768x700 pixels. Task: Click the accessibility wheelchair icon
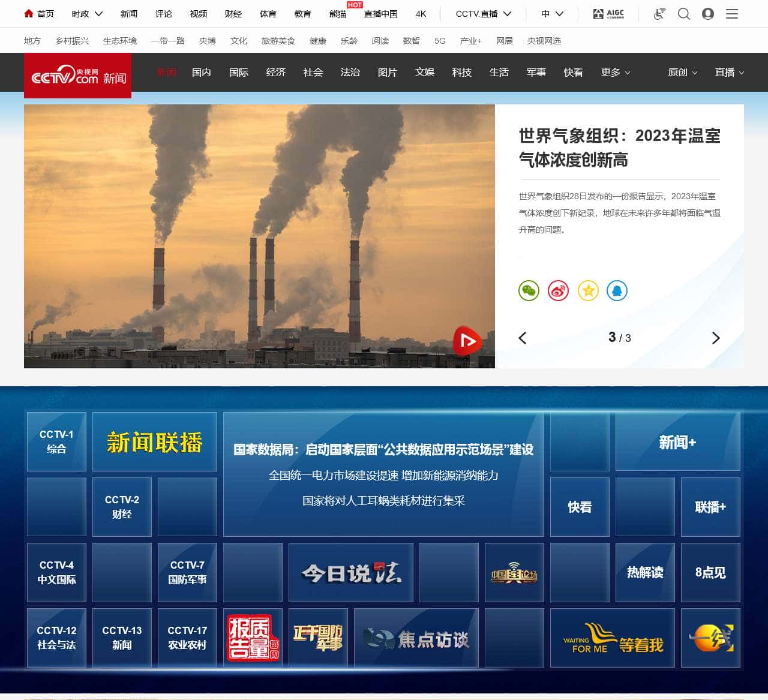(x=659, y=14)
